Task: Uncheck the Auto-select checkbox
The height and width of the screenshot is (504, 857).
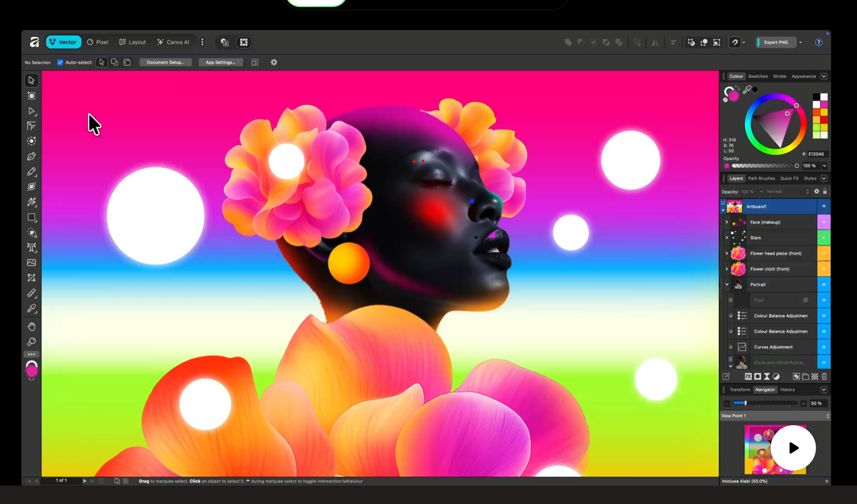Action: coord(60,62)
